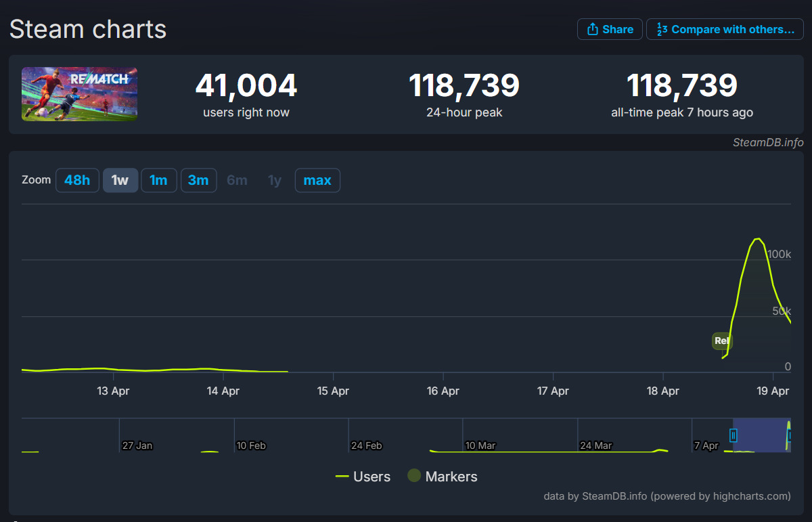Viewport: 812px width, 522px height.
Task: Set zoom to max
Action: [317, 180]
